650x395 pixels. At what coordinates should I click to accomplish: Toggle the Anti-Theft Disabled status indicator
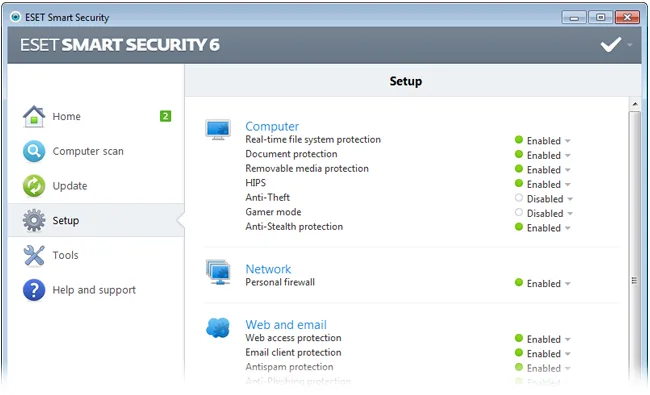click(519, 198)
